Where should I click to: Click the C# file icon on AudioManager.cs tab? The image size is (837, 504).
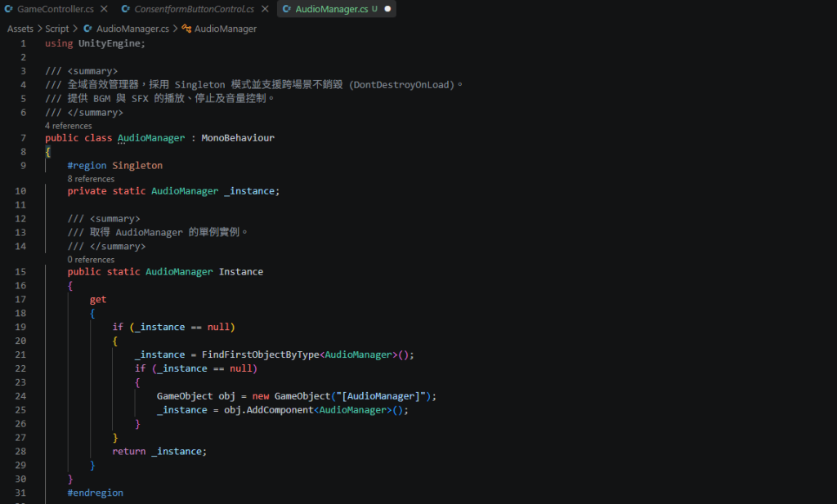(287, 9)
